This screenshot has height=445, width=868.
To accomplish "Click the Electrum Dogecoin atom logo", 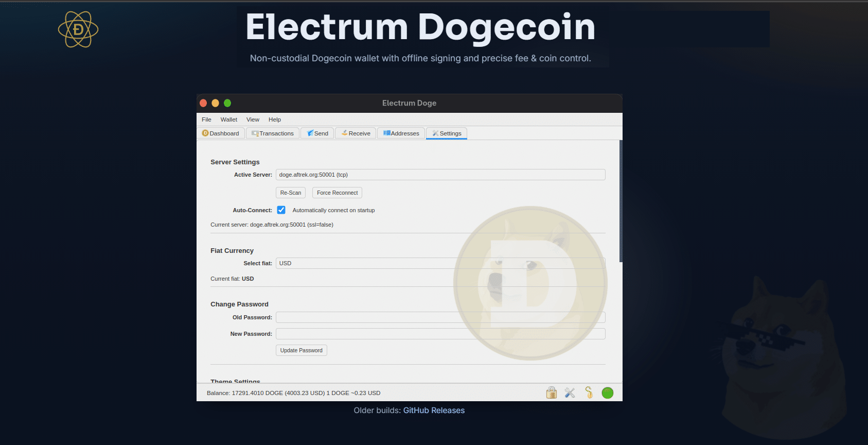I will (x=78, y=29).
